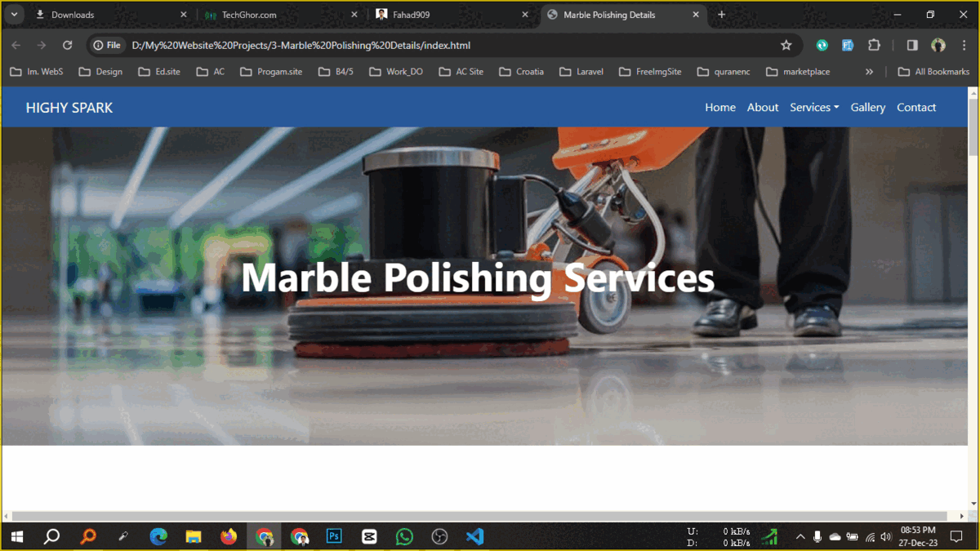980x551 pixels.
Task: Open the All Bookmarks folder
Action: pos(933,72)
